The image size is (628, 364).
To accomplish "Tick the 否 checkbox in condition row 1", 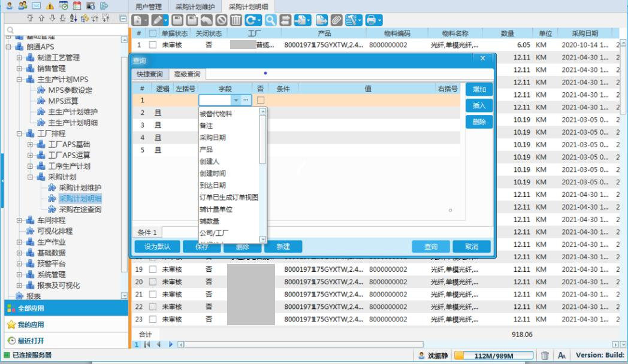I will [261, 101].
